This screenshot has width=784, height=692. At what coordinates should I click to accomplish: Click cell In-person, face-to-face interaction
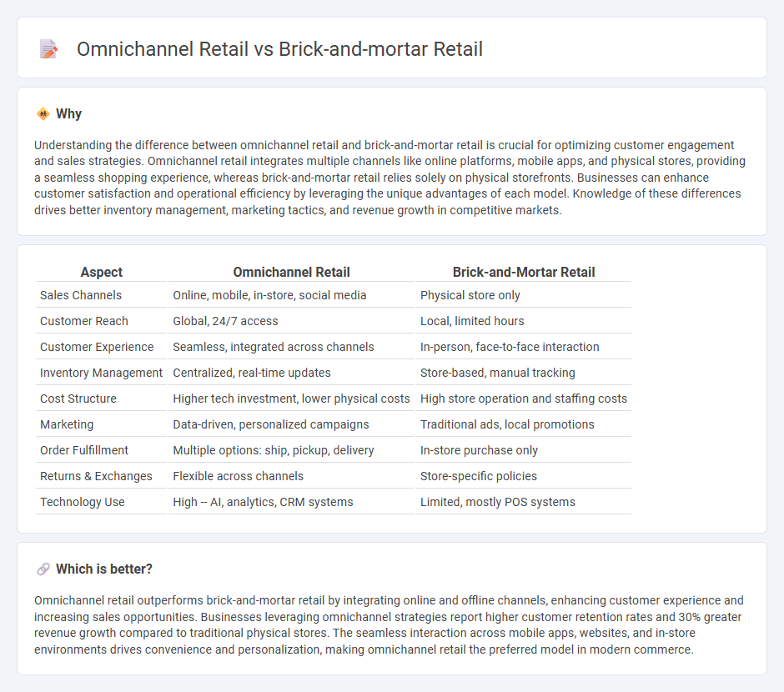[x=510, y=347]
